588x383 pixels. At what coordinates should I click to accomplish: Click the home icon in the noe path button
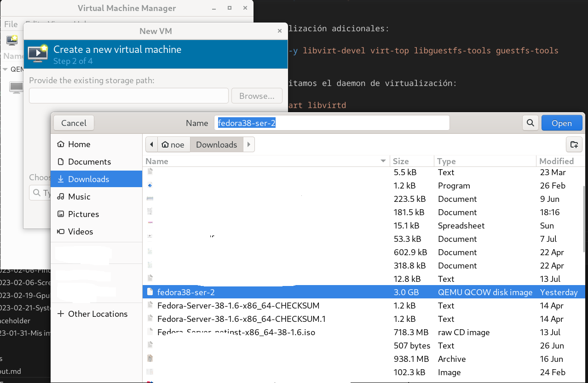click(165, 144)
